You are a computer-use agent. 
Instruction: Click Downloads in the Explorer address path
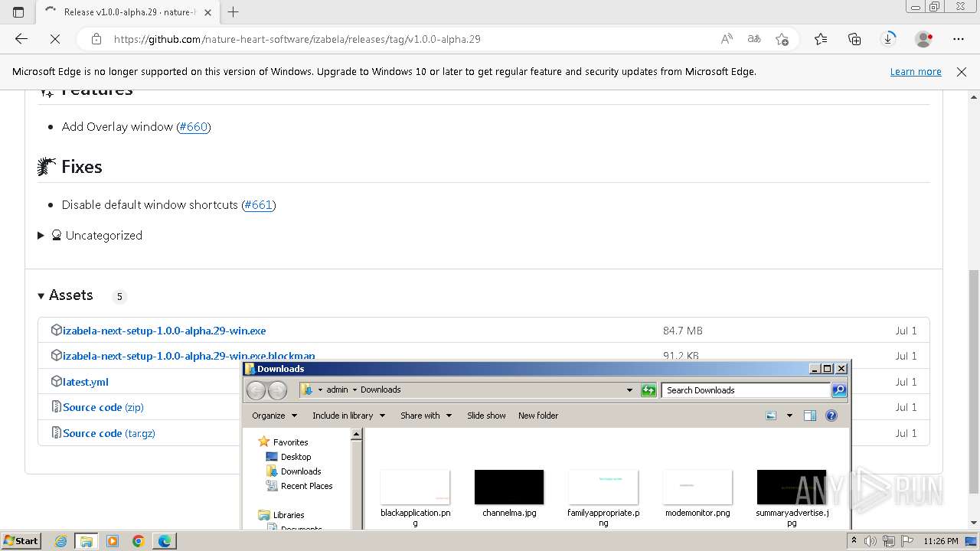(x=381, y=390)
